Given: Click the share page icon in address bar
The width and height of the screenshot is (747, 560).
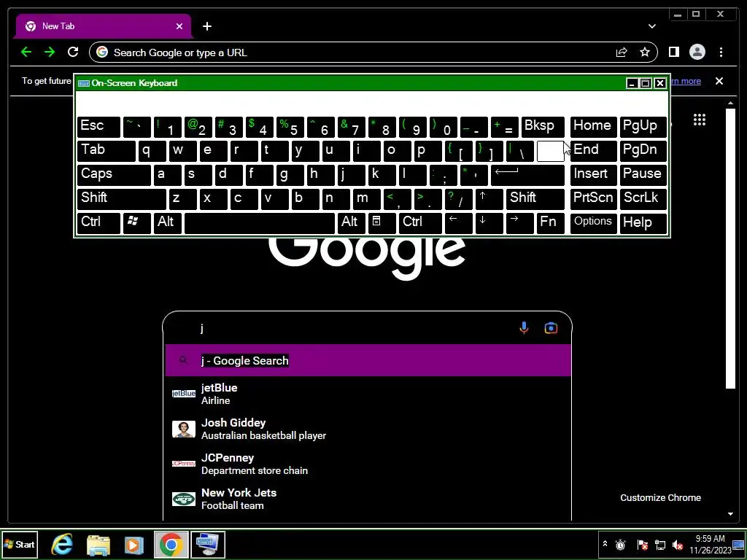Looking at the screenshot, I should tap(622, 52).
